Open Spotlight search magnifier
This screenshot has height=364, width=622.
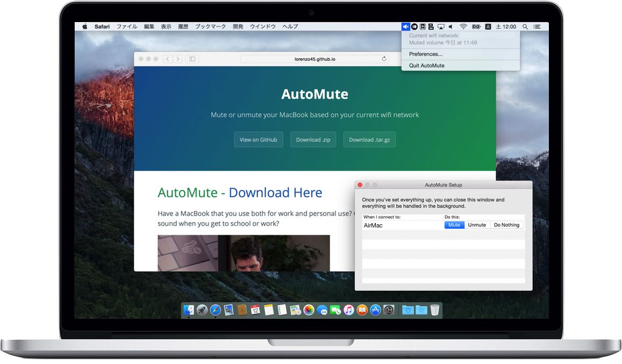click(x=525, y=26)
